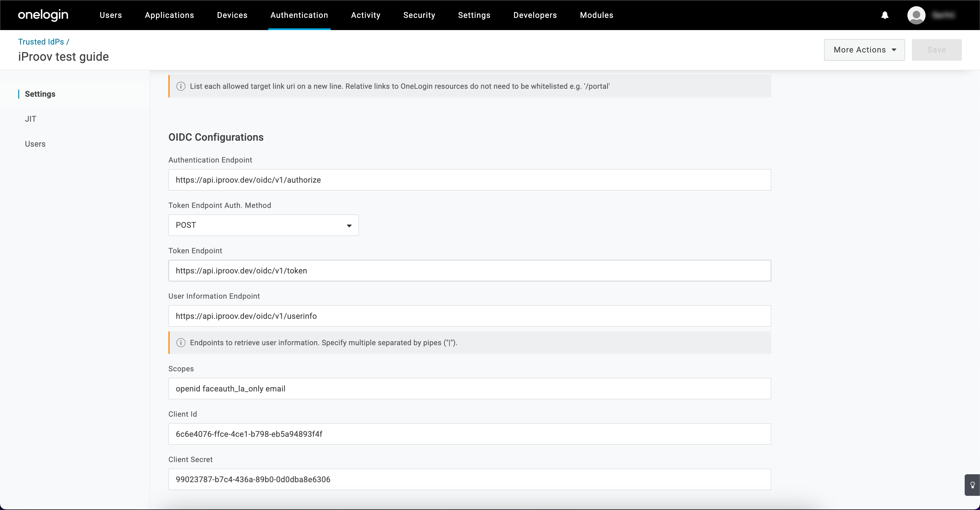Open the Devices menu
This screenshot has width=980, height=510.
point(232,15)
